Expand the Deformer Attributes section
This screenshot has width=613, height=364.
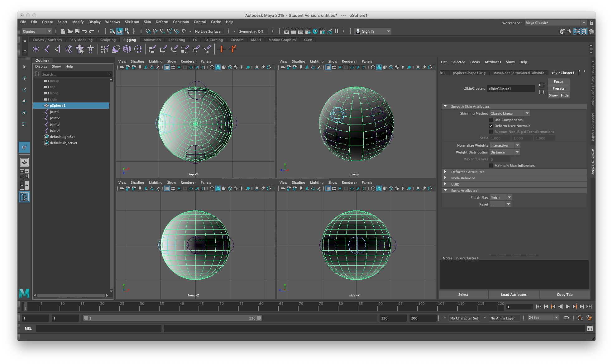445,172
